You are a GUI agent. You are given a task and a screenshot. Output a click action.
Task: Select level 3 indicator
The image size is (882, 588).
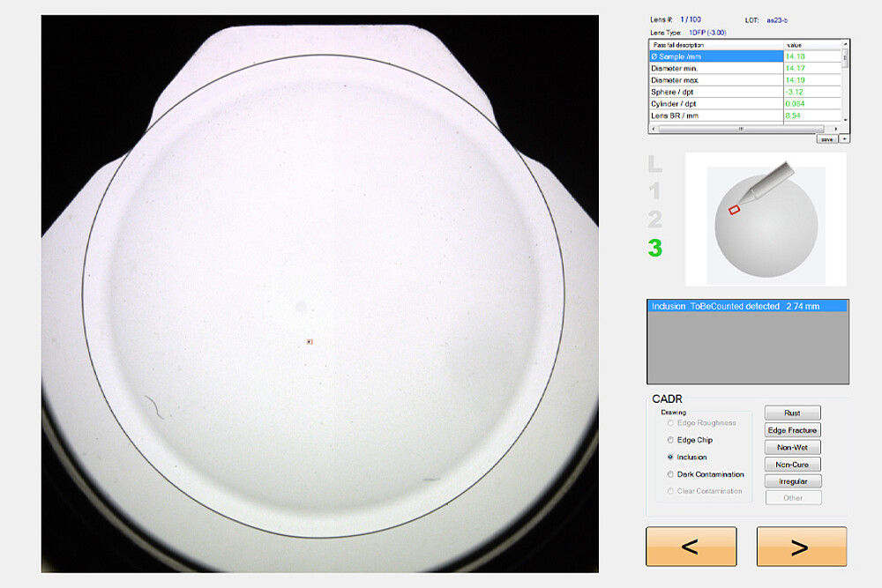654,249
